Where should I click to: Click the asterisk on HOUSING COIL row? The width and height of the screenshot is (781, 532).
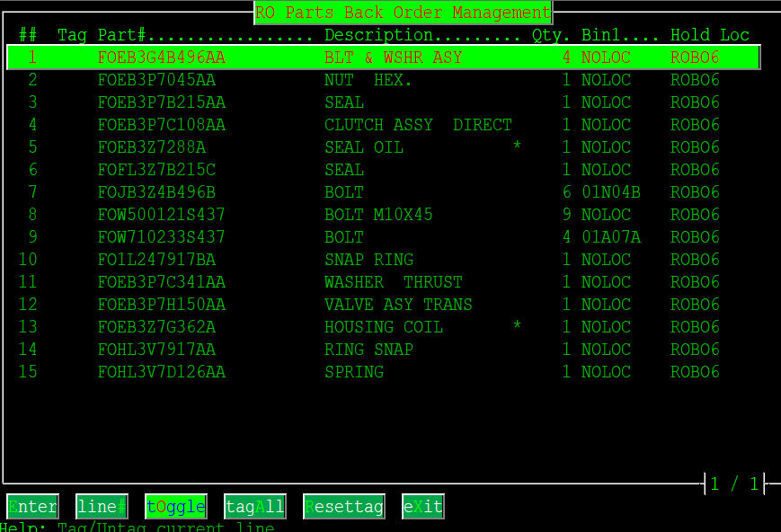517,326
